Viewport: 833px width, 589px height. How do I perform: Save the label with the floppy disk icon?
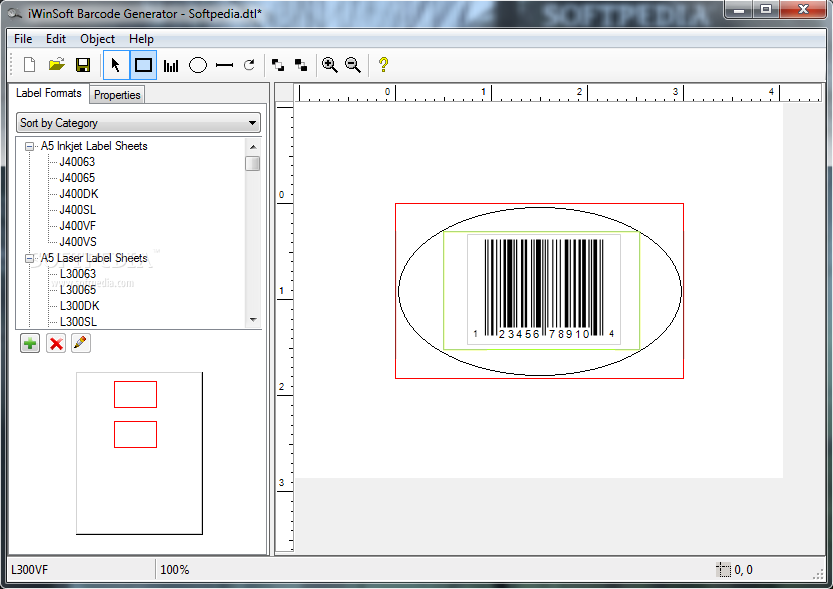83,65
